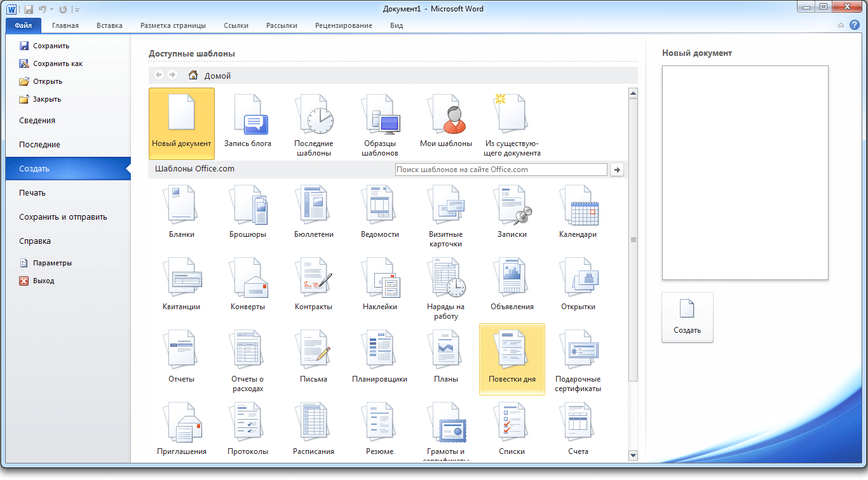Click the Создать button under preview

tap(688, 317)
